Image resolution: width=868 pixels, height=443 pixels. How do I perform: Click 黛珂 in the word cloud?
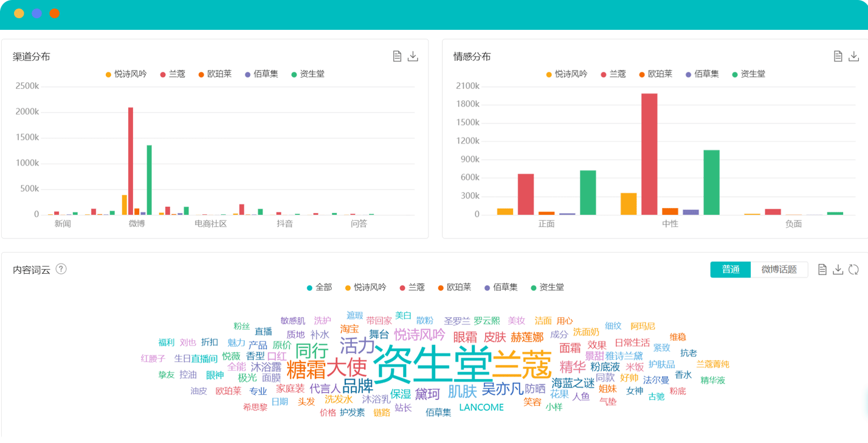427,394
